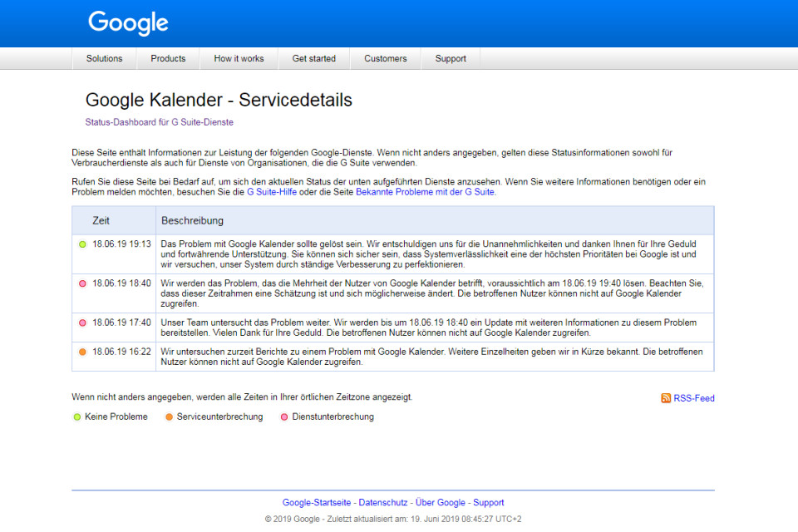Click the Serviceunterbrechung legend label
This screenshot has width=798, height=532.
(219, 417)
